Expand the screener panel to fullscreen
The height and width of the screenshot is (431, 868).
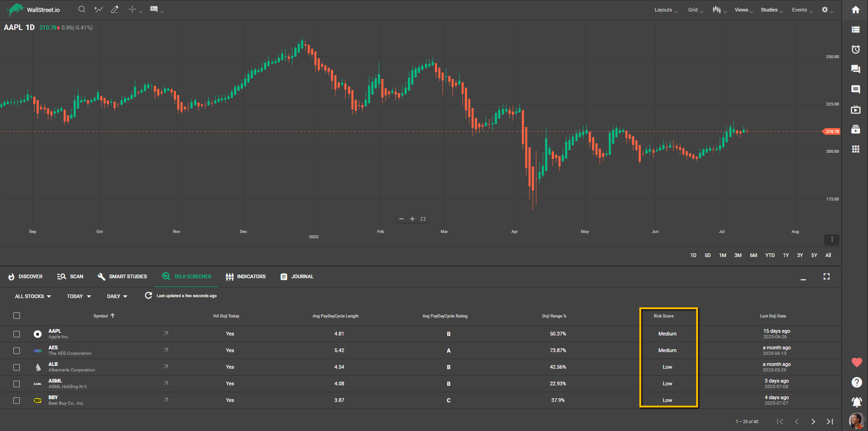click(x=826, y=276)
